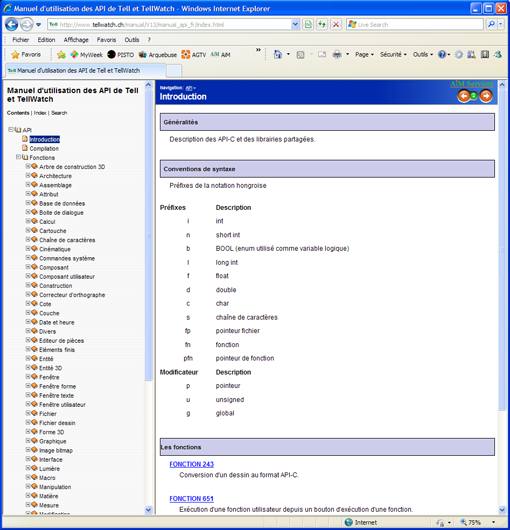Open a new blank tab

click(174, 71)
